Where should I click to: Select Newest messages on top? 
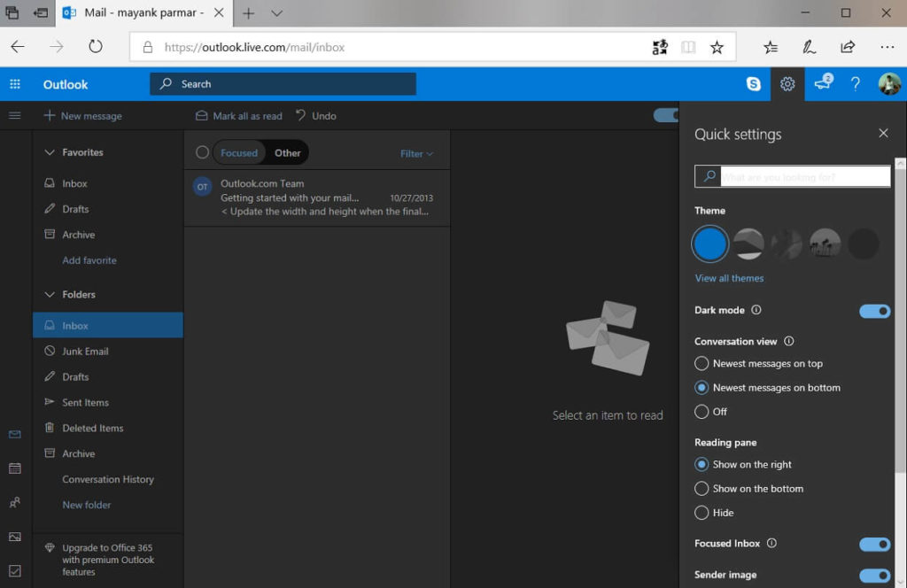pyautogui.click(x=701, y=363)
